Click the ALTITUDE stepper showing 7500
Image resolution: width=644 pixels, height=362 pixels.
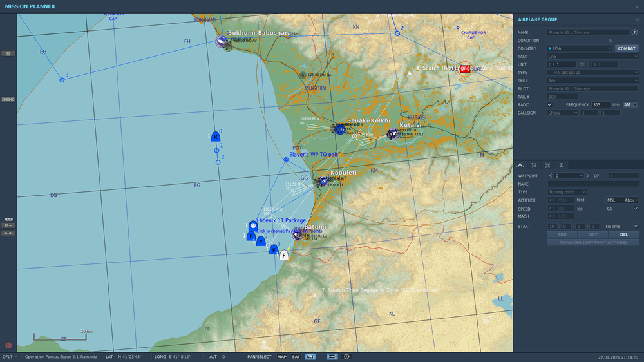coord(560,200)
